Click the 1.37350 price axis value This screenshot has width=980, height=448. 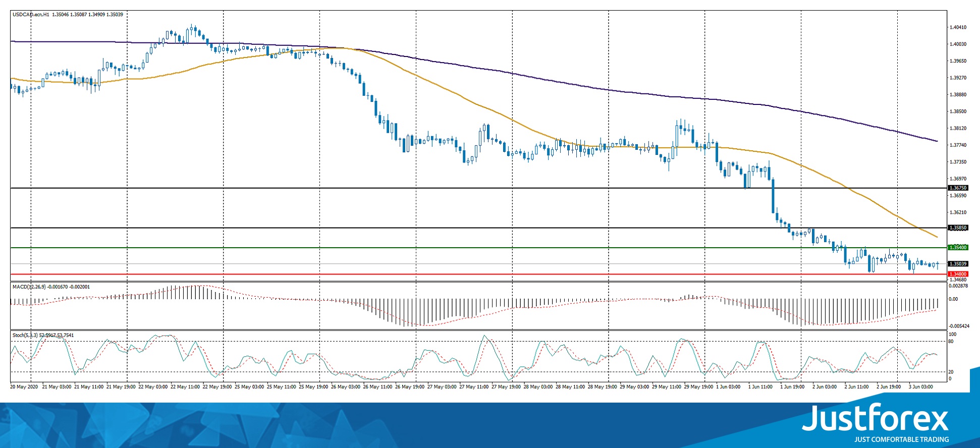(x=958, y=162)
